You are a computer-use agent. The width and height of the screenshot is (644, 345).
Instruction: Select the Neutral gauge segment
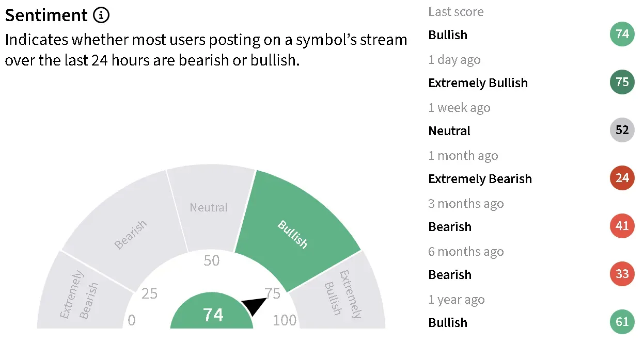209,207
